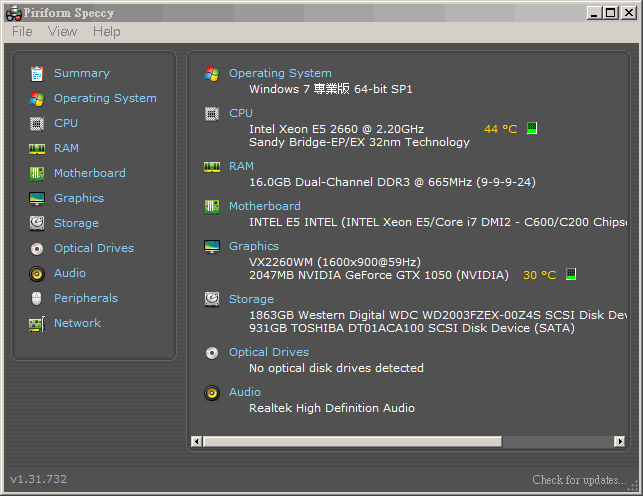
Task: Click the Graphics monitor icon in sidebar
Action: 37,199
